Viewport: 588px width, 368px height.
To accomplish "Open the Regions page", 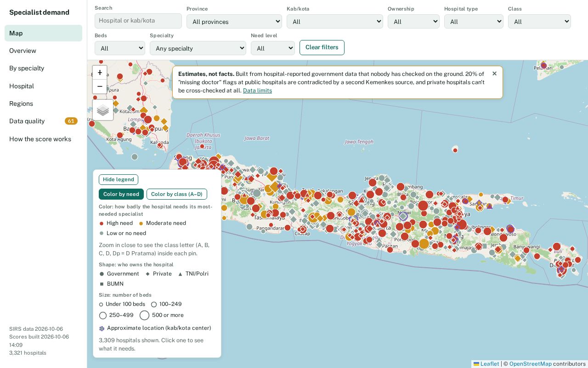I will pos(43,103).
